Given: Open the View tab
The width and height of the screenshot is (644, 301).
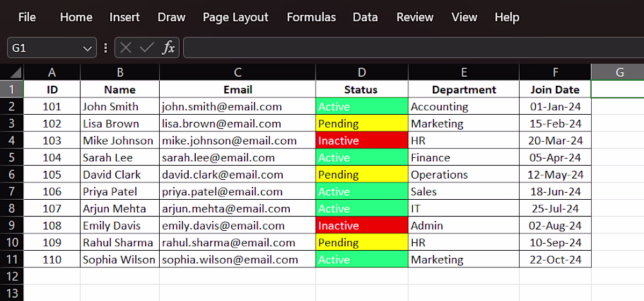Looking at the screenshot, I should click(x=464, y=17).
